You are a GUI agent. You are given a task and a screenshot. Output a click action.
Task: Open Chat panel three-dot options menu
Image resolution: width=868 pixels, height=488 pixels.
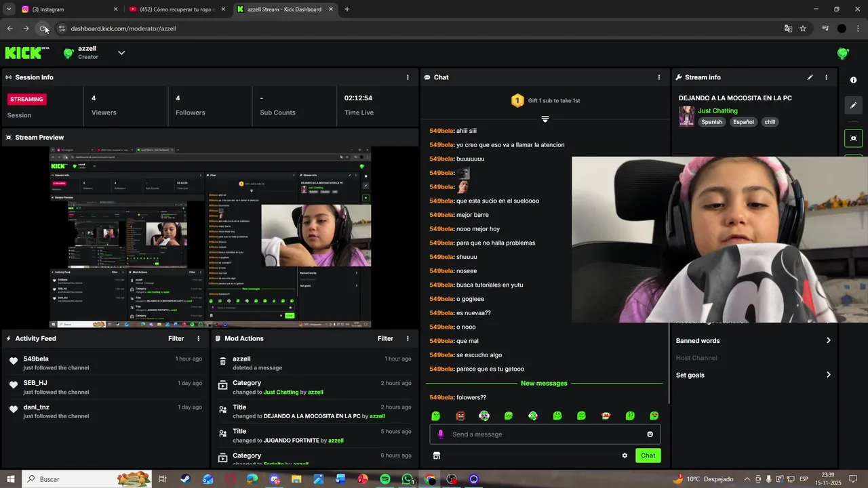point(658,77)
